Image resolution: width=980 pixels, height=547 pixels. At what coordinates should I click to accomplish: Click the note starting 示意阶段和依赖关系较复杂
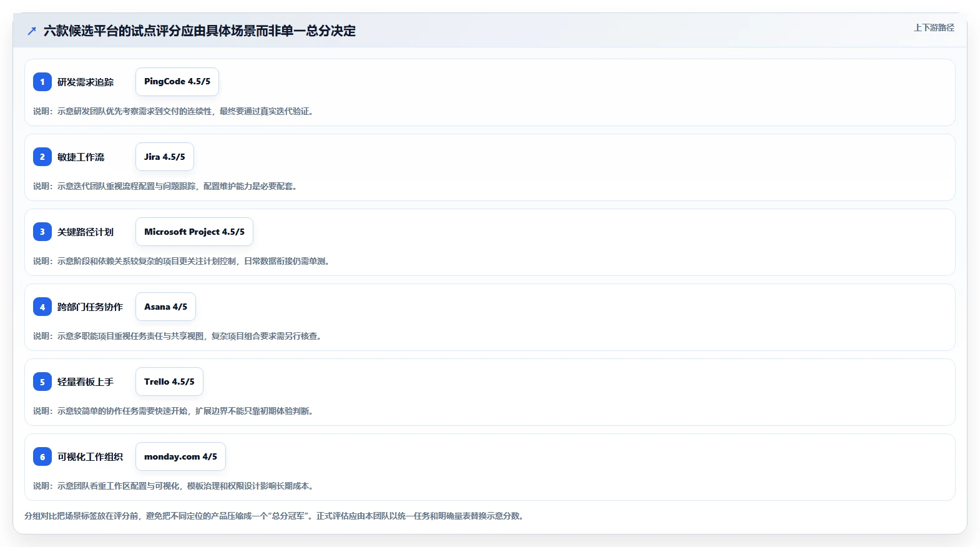tap(183, 261)
